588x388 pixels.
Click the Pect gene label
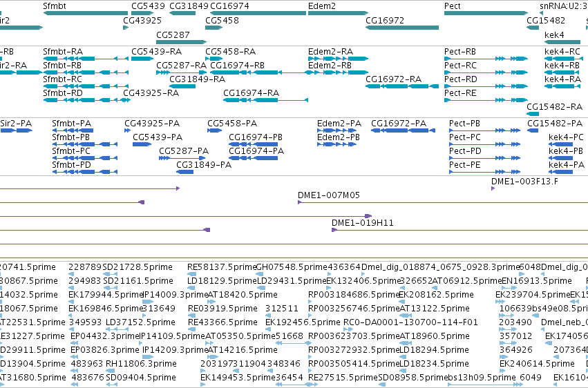(x=453, y=6)
